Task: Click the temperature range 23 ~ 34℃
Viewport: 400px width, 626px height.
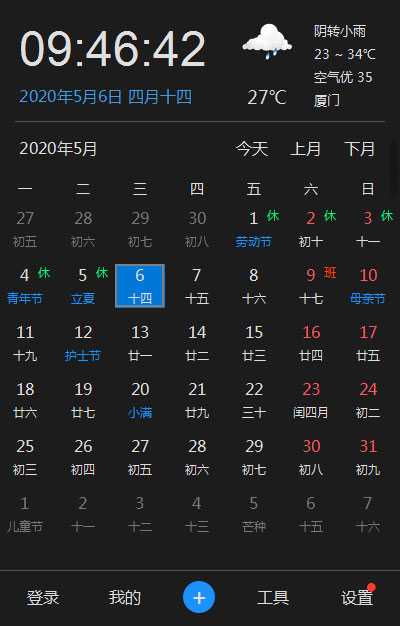Action: click(345, 54)
